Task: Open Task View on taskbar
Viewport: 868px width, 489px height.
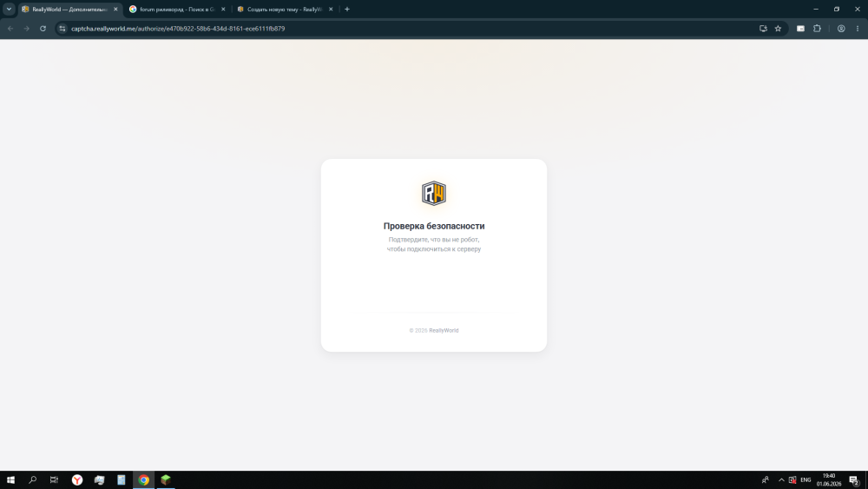Action: click(54, 480)
